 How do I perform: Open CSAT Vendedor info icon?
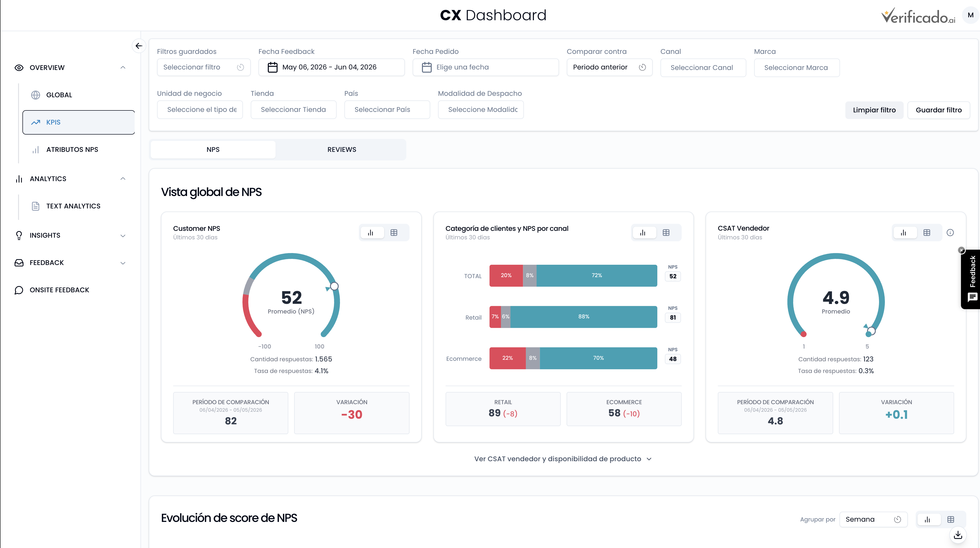click(950, 233)
